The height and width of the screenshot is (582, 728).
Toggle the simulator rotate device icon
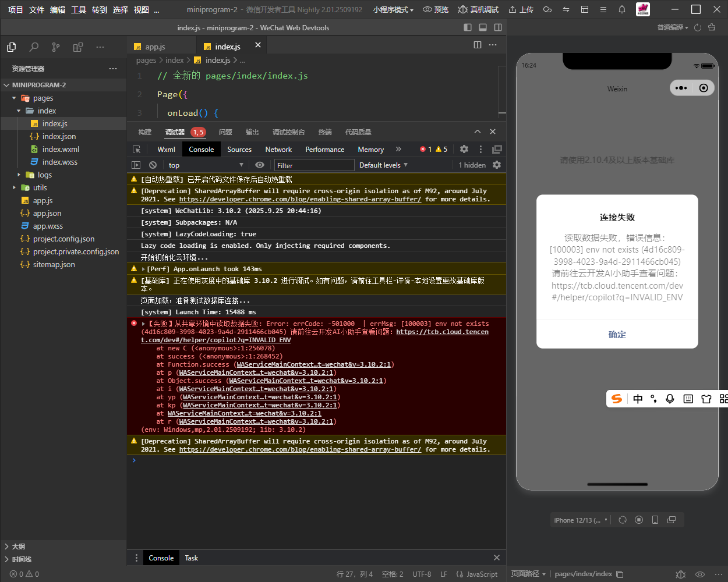pos(623,520)
